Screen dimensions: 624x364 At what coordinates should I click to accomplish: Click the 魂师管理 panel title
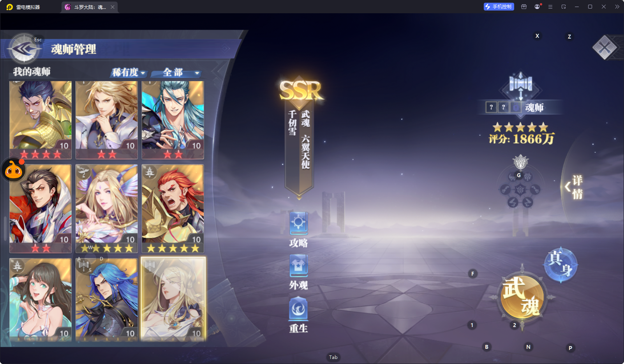74,49
